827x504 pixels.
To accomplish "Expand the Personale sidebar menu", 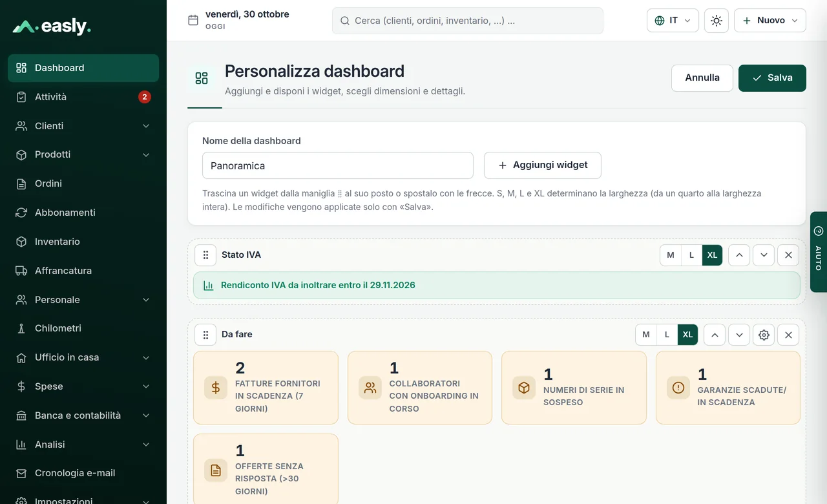I will tap(146, 300).
